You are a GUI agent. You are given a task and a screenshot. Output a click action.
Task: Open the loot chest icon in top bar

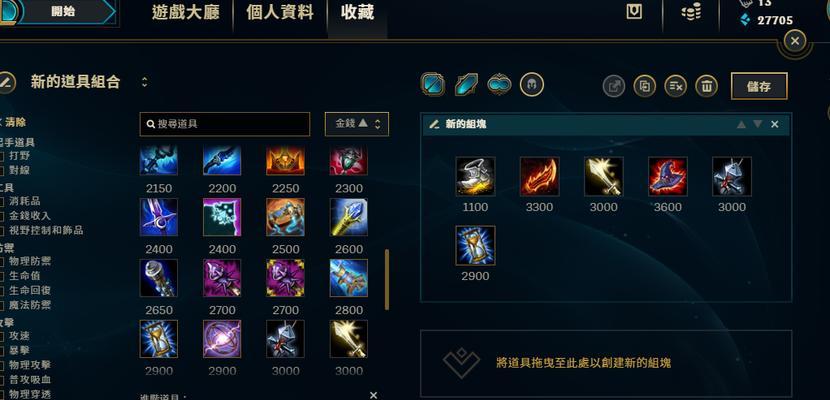(634, 12)
